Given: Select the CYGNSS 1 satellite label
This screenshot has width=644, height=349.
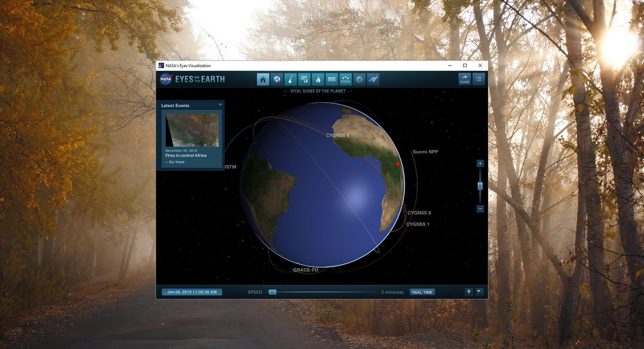Looking at the screenshot, I should click(x=417, y=224).
